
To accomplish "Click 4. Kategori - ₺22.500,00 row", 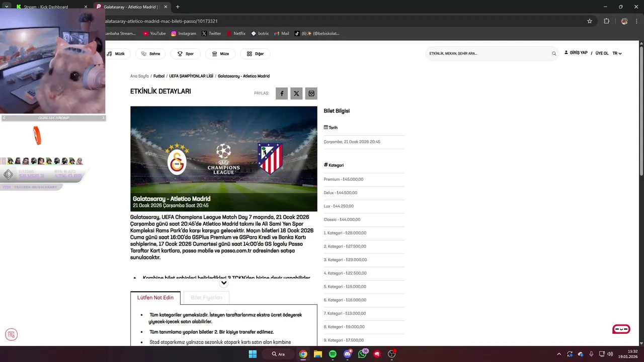I will (364, 274).
